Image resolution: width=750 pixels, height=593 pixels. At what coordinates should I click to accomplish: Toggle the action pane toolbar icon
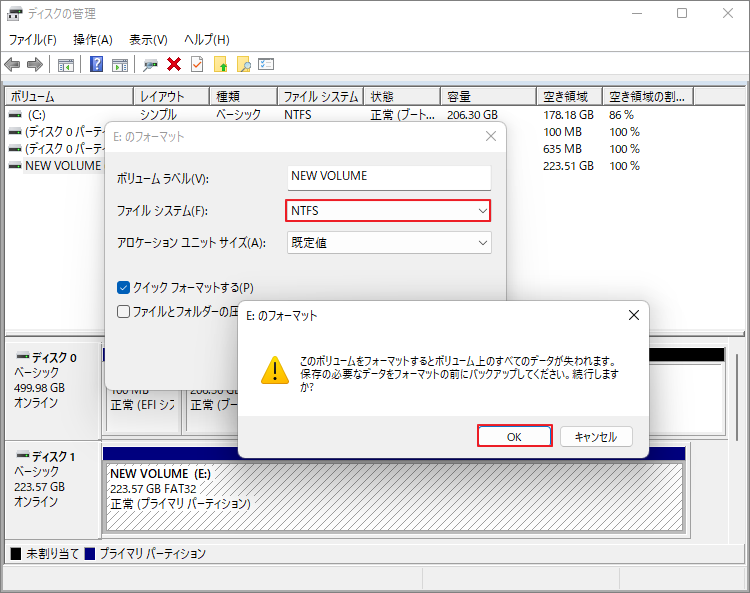coord(120,65)
